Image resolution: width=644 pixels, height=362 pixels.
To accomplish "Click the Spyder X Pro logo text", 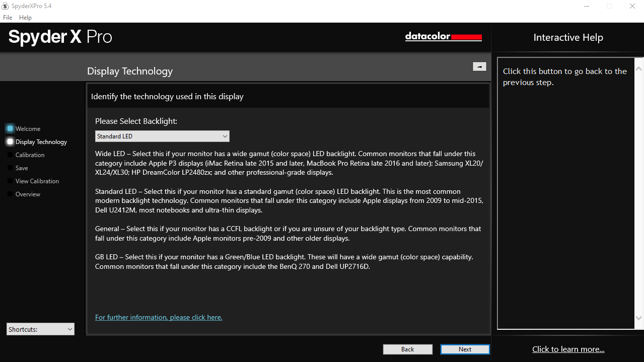I will tap(60, 37).
